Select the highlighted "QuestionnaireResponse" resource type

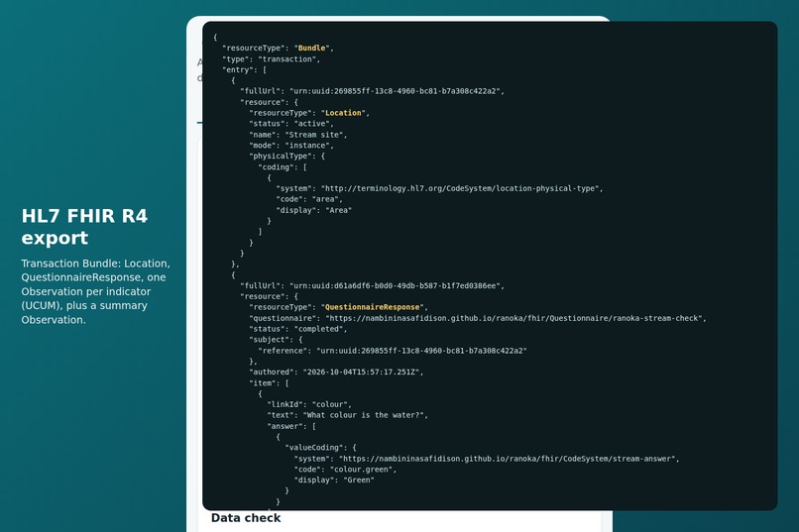372,307
